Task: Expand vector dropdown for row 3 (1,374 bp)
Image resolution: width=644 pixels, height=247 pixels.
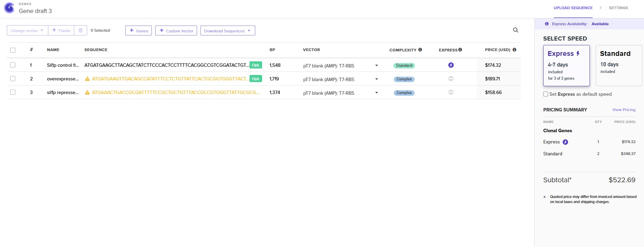Action: click(376, 93)
